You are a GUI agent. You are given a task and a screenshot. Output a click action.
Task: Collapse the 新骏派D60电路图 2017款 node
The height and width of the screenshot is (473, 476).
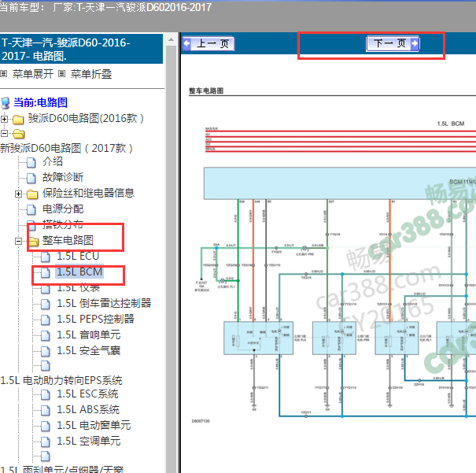pyautogui.click(x=4, y=133)
